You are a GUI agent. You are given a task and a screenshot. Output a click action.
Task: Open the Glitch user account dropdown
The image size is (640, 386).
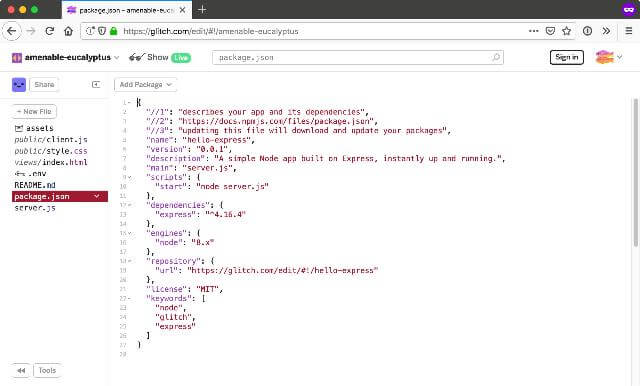(x=609, y=57)
